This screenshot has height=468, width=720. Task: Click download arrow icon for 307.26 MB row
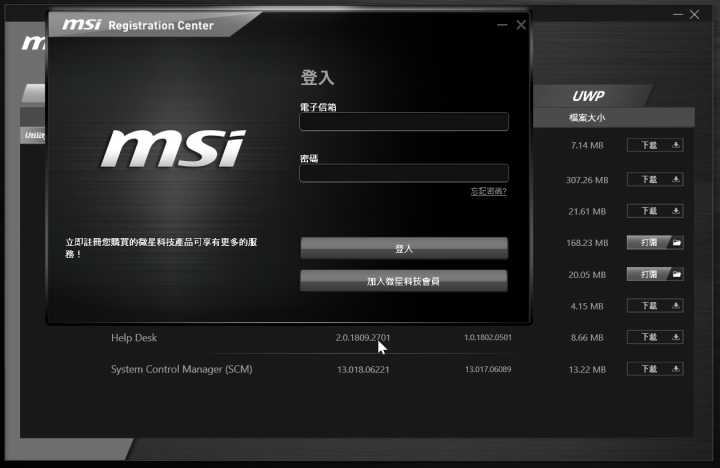coord(675,179)
